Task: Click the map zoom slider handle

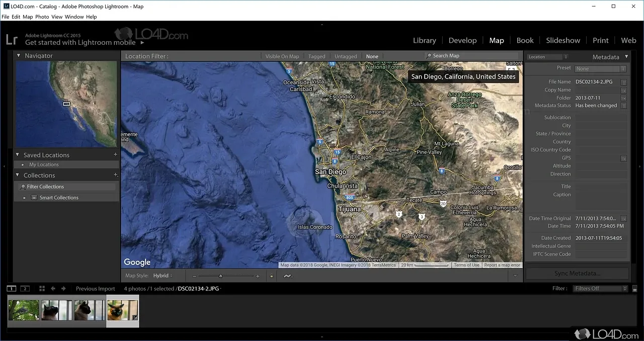Action: tap(220, 276)
